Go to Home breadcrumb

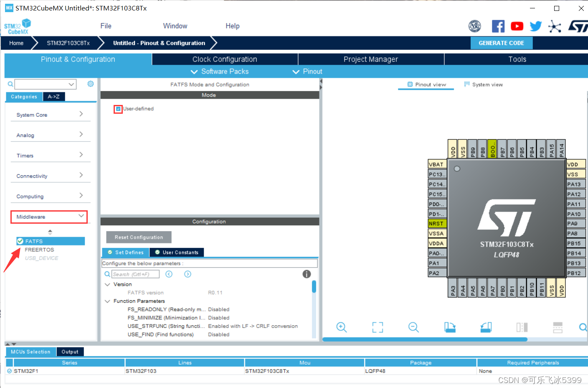[16, 43]
